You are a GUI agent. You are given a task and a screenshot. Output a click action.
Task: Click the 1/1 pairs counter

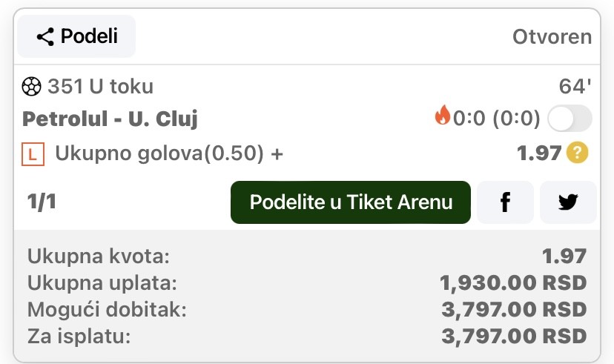[x=42, y=202]
